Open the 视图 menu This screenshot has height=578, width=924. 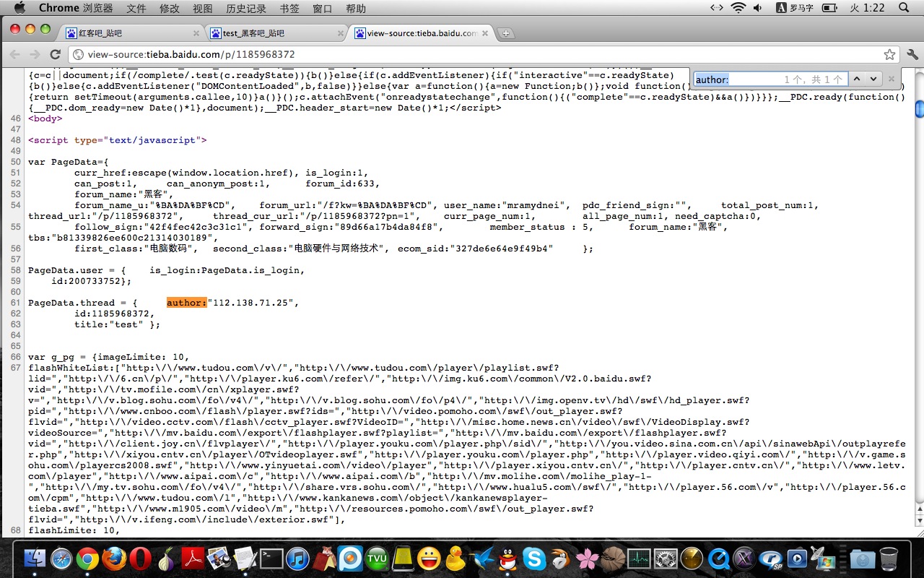(203, 8)
